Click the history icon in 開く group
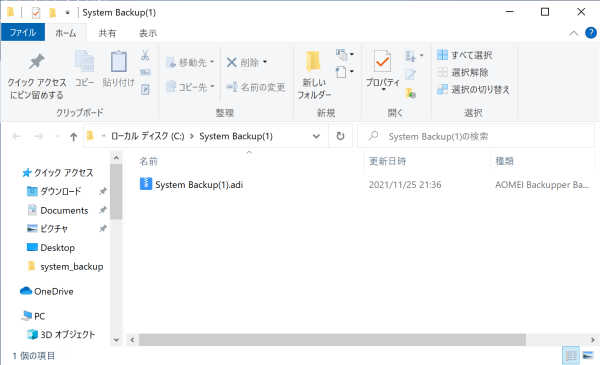Screen dimensions: 600x365 (411, 93)
